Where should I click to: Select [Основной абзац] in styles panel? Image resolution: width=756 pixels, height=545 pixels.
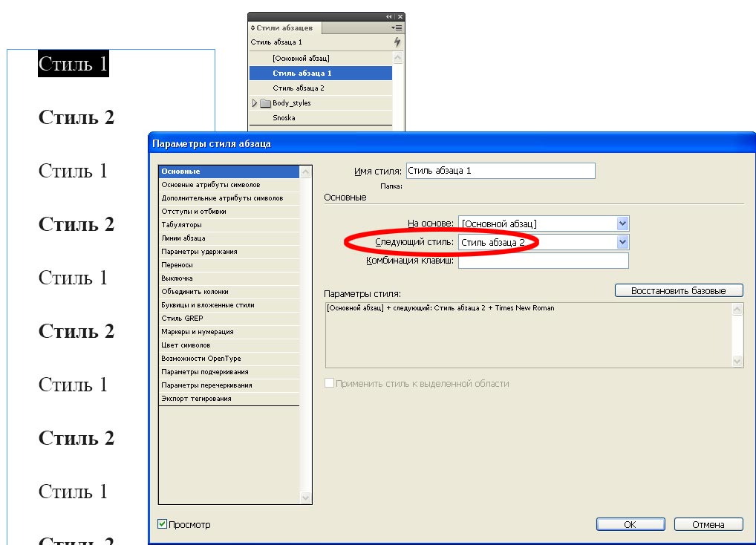point(321,59)
